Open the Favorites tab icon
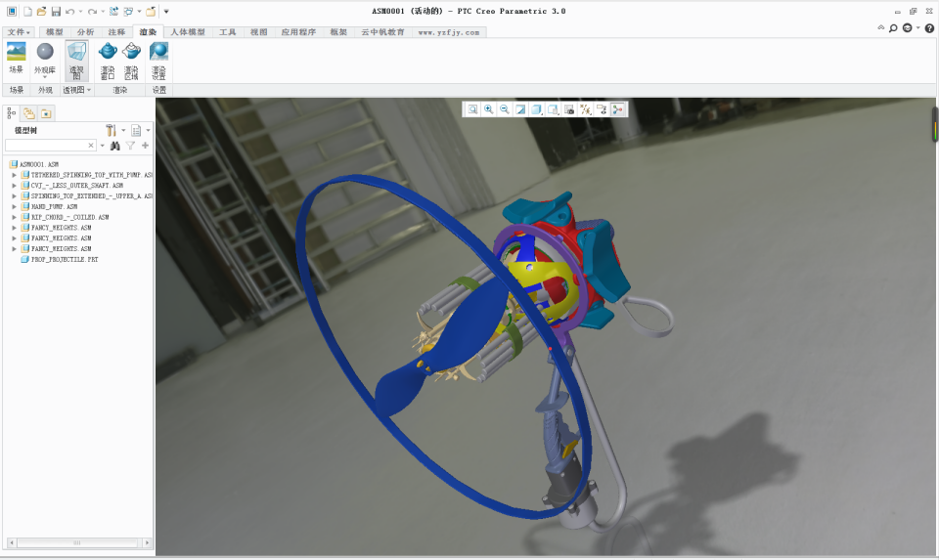Screen dimensions: 939x560 coord(46,113)
